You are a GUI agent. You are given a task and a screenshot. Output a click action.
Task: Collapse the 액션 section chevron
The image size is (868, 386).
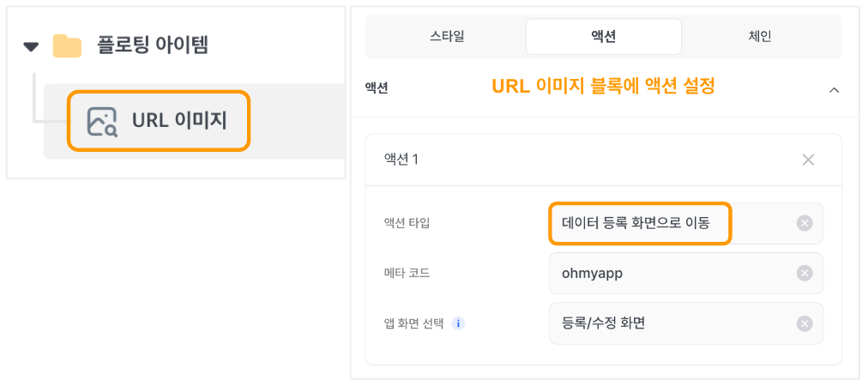coord(834,90)
